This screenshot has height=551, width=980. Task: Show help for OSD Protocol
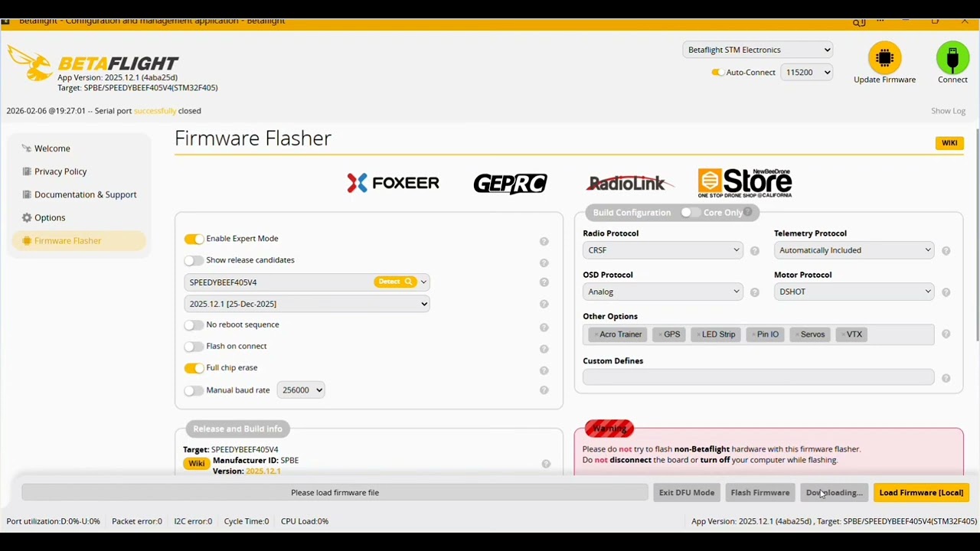pos(755,292)
